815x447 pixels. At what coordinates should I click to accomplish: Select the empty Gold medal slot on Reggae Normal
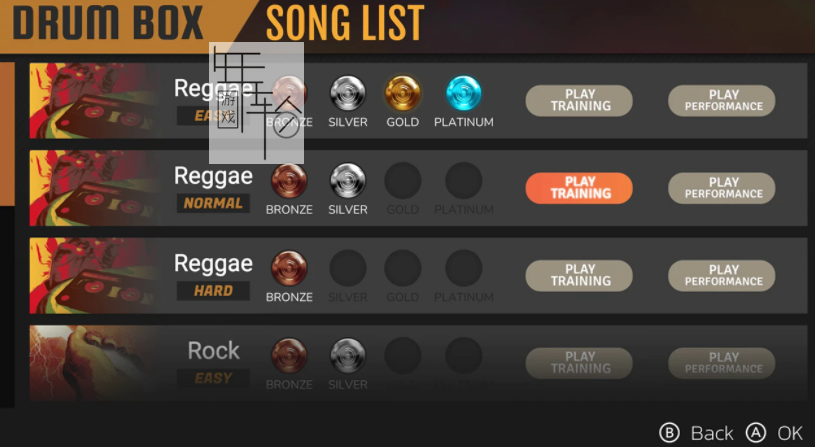click(x=402, y=181)
